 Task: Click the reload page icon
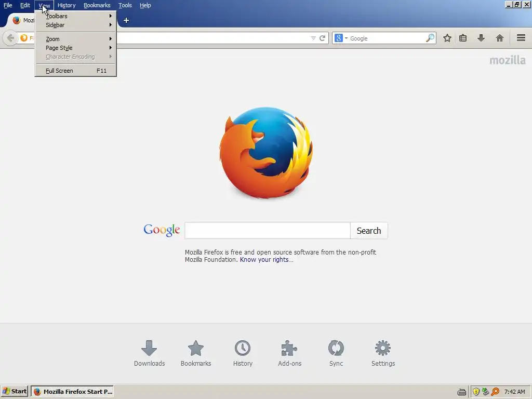click(x=322, y=38)
